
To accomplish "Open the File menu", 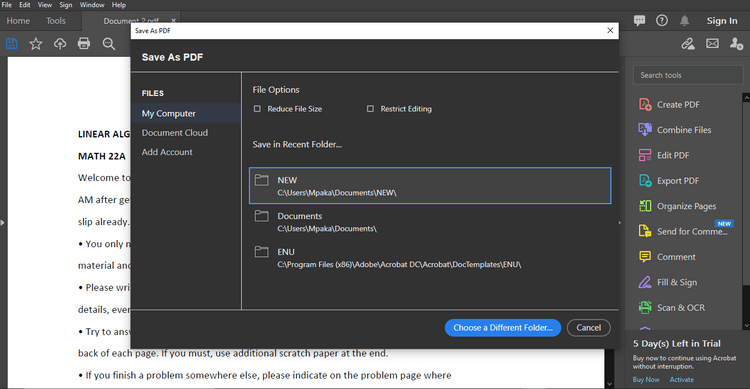I will (x=7, y=5).
